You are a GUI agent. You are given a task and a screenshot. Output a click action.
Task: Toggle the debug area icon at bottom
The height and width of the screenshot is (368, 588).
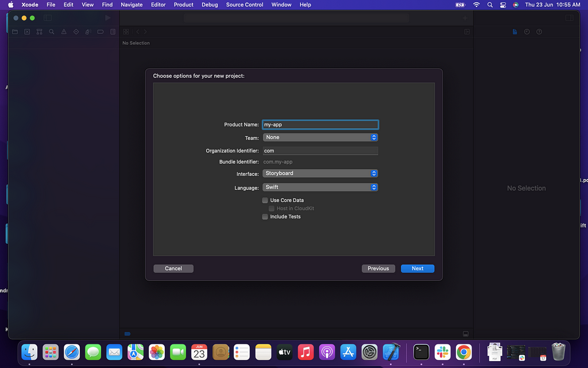point(466,334)
